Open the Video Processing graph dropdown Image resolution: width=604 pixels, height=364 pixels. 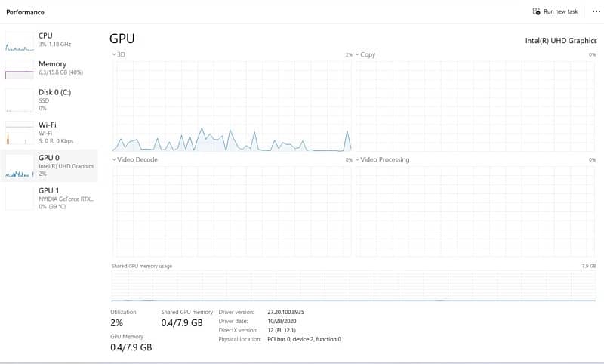click(x=359, y=160)
